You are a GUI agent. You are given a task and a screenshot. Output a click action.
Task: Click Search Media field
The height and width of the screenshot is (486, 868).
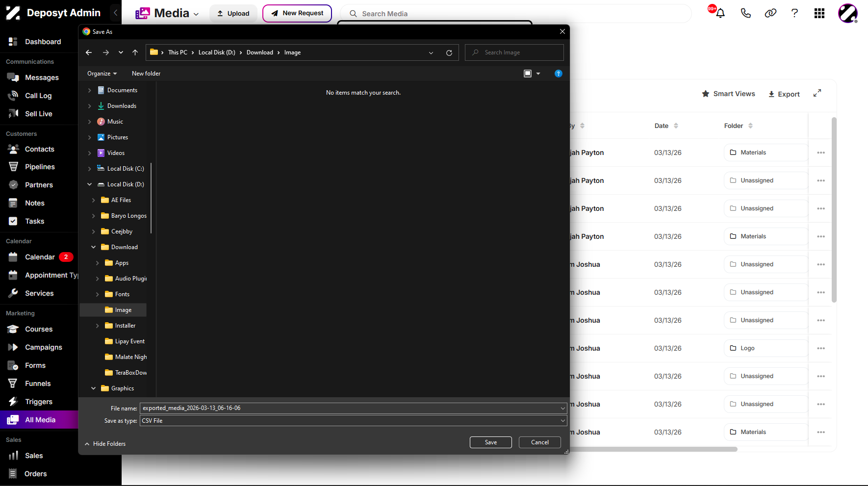[516, 14]
